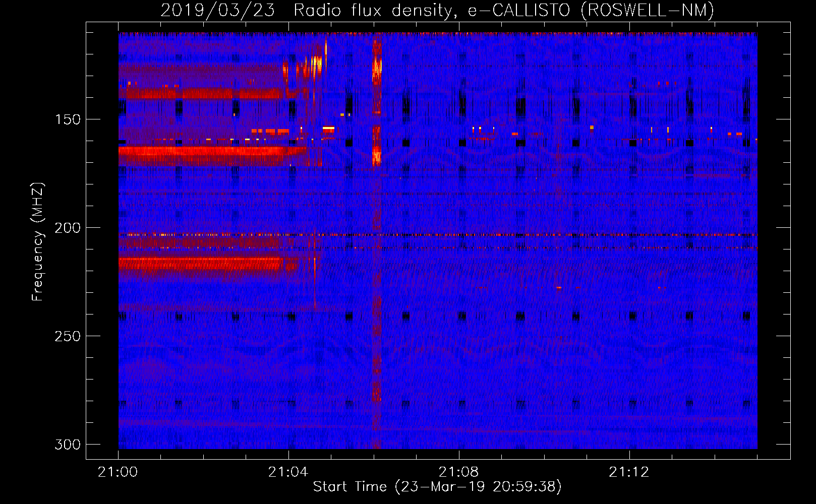The height and width of the screenshot is (504, 816).
Task: Select the '300' frequency tick label
Action: tap(68, 445)
